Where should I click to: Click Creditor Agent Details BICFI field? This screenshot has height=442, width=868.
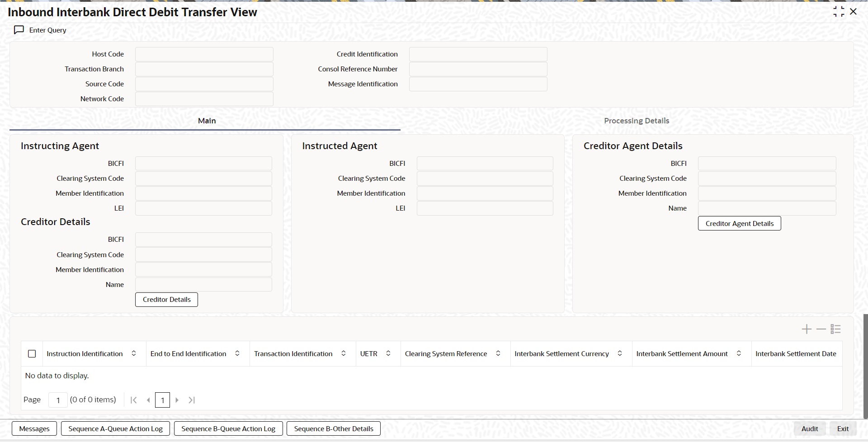(x=767, y=164)
